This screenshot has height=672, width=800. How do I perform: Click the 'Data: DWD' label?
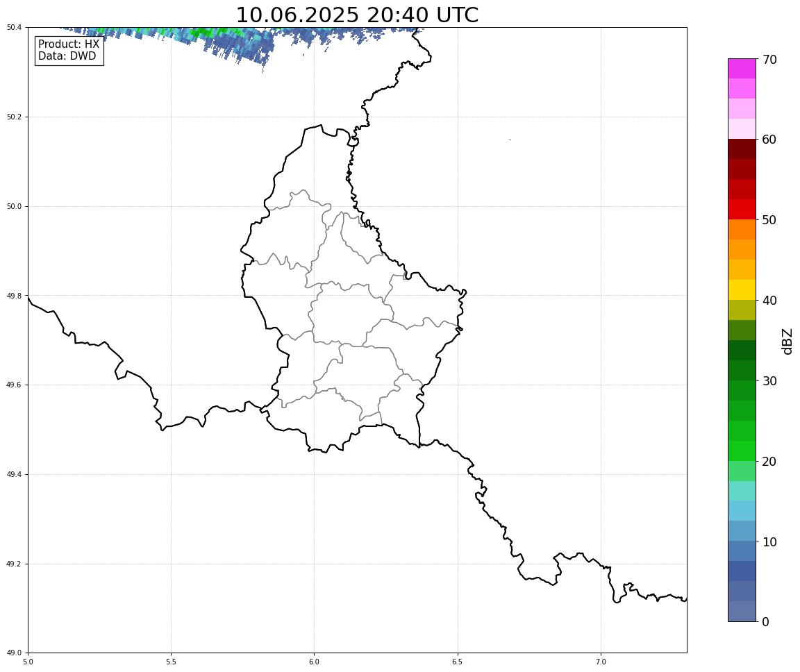tap(67, 56)
